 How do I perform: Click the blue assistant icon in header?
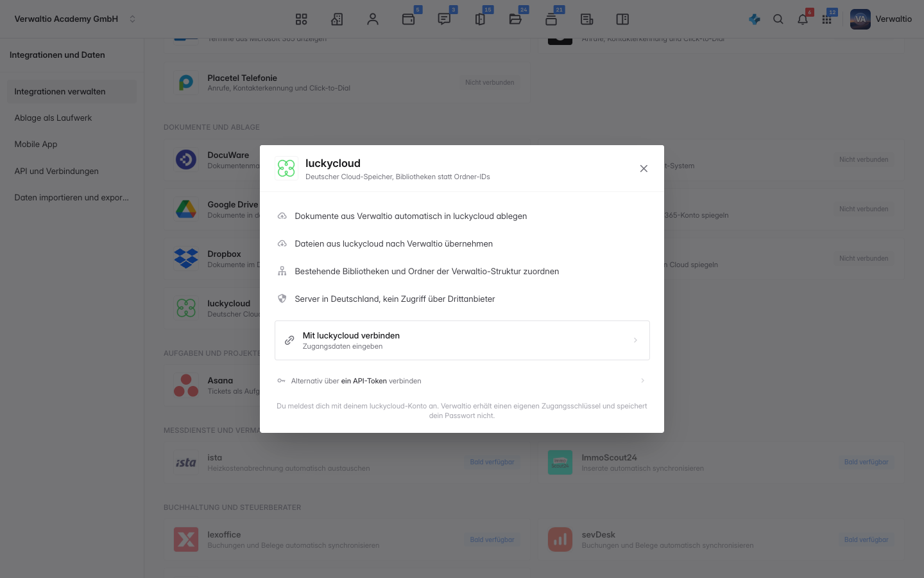(x=755, y=19)
